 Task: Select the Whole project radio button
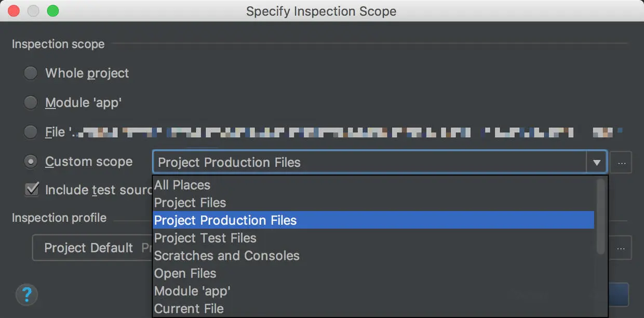(31, 73)
